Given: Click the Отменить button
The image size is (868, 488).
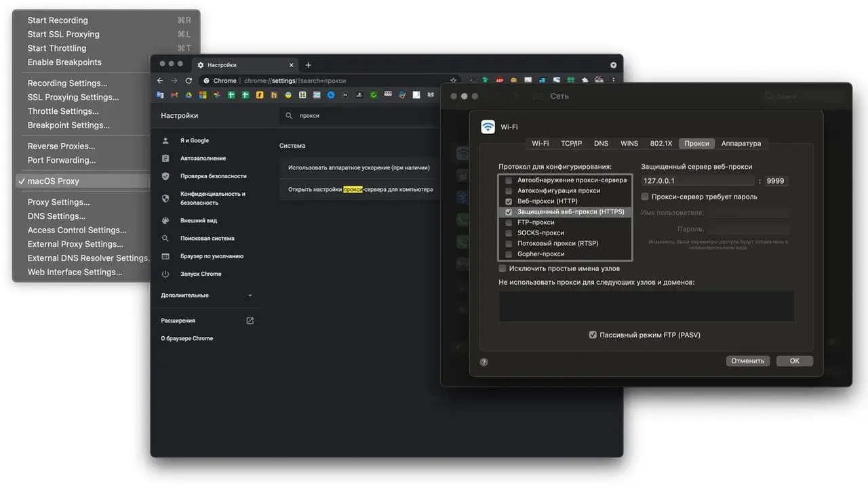Looking at the screenshot, I should pos(747,361).
